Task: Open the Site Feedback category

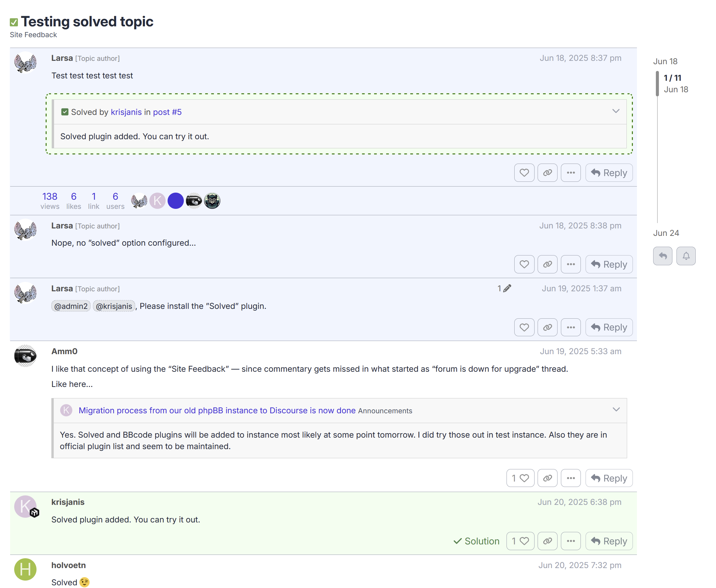Action: coord(33,35)
